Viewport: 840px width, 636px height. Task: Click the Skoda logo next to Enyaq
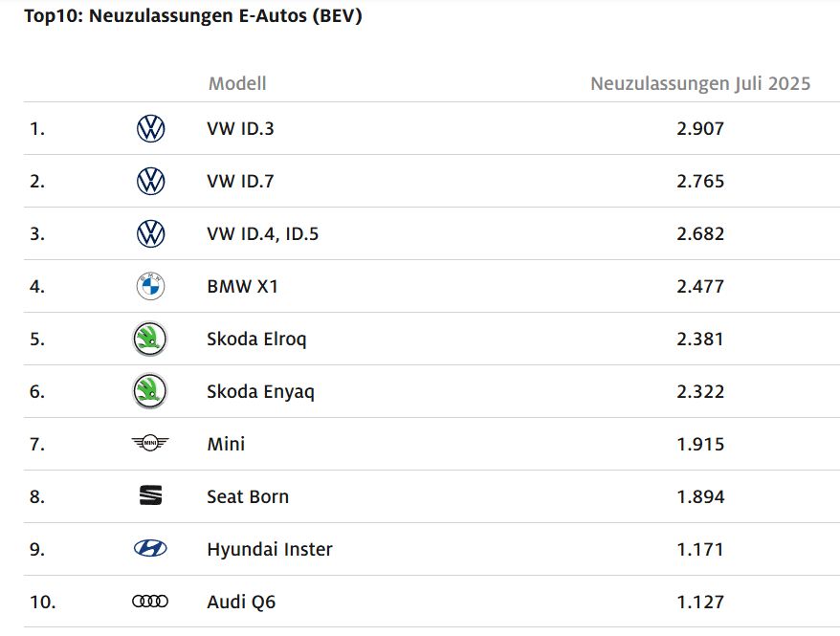point(150,391)
